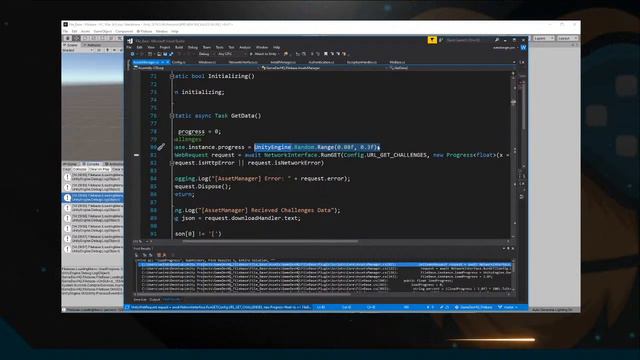640x360 pixels.
Task: Switch to the Config.cs tab
Action: click(179, 62)
